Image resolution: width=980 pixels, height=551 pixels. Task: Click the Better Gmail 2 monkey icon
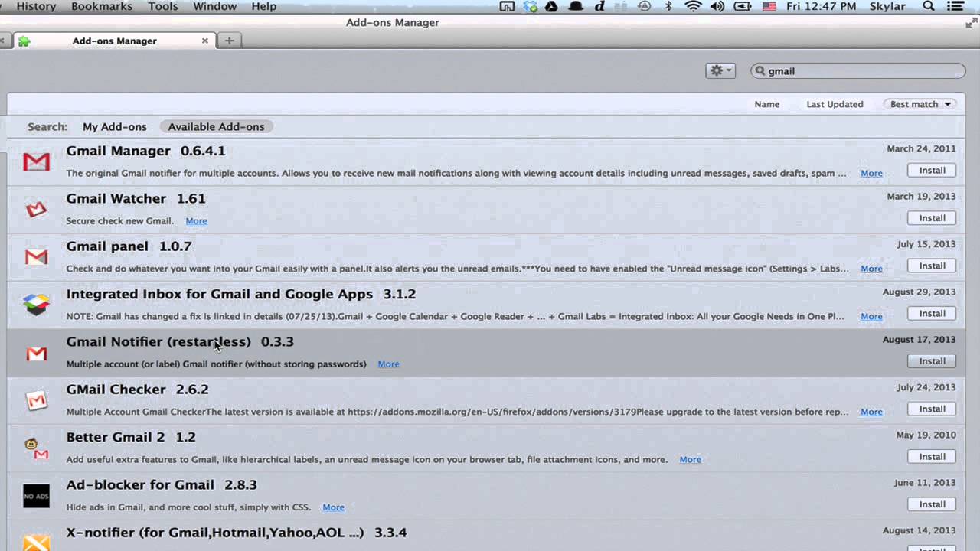tap(36, 448)
